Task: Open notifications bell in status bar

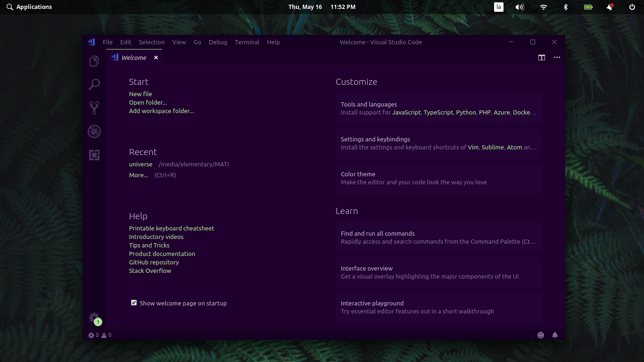Action: pyautogui.click(x=555, y=335)
